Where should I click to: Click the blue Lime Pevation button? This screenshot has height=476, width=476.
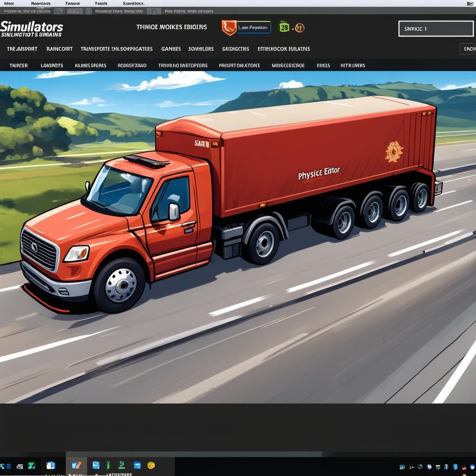253,28
